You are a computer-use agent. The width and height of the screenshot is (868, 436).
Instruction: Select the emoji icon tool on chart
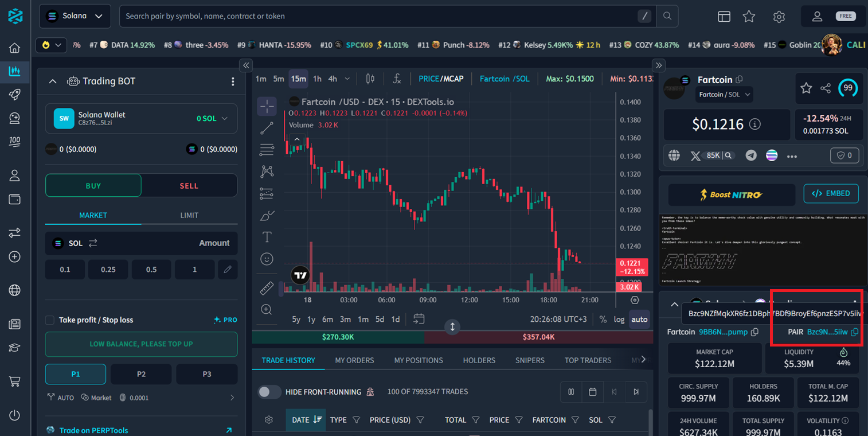(267, 259)
